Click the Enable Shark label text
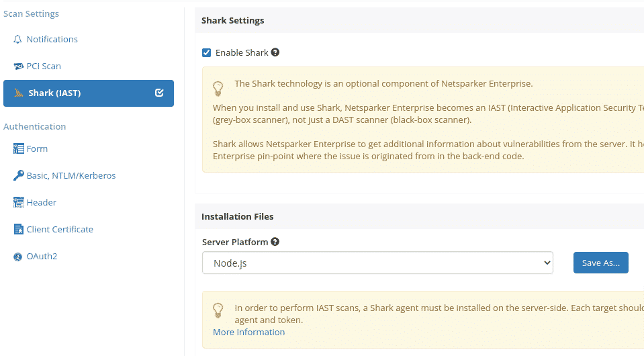Screen dimensions: 644x356 (242, 52)
